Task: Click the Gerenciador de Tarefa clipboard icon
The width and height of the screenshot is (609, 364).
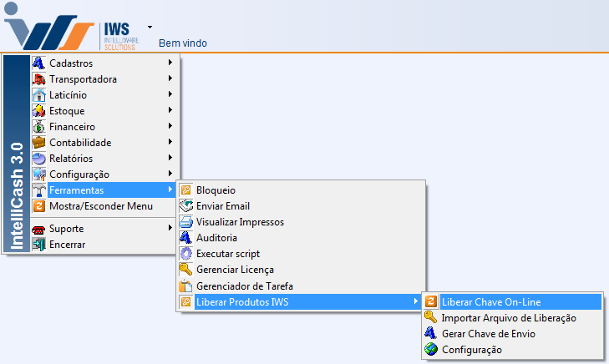Action: point(186,286)
